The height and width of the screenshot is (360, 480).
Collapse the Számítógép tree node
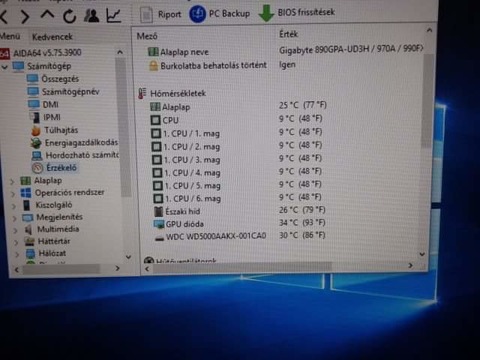(x=5, y=67)
